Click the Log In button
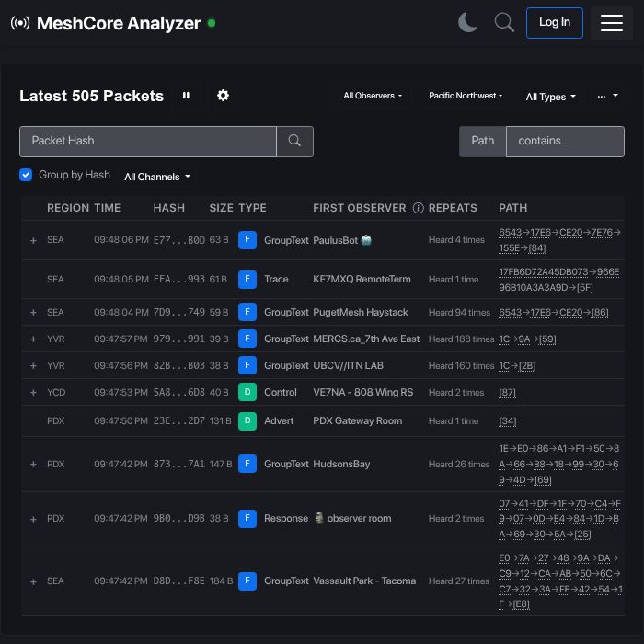Screen dimensions: 644x644 click(x=554, y=23)
